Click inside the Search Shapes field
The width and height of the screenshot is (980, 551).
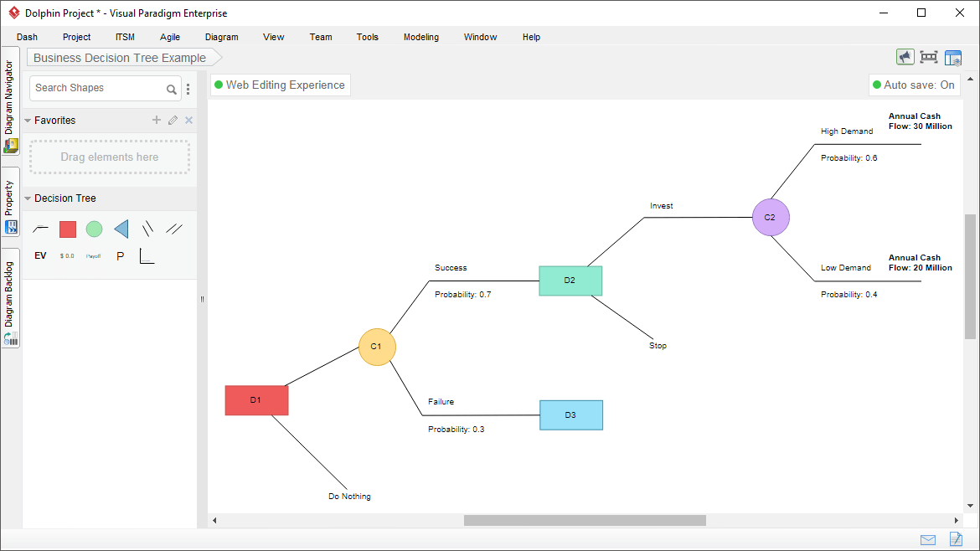pos(96,88)
